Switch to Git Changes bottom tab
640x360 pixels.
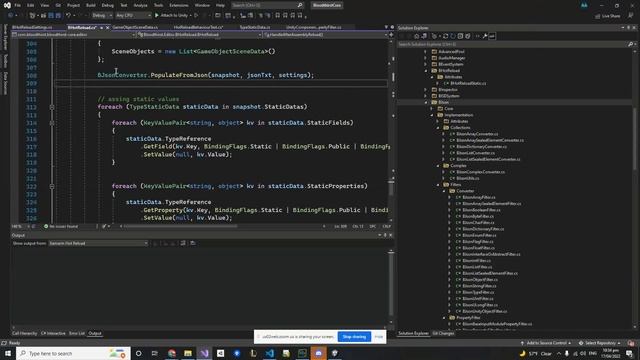coord(443,333)
